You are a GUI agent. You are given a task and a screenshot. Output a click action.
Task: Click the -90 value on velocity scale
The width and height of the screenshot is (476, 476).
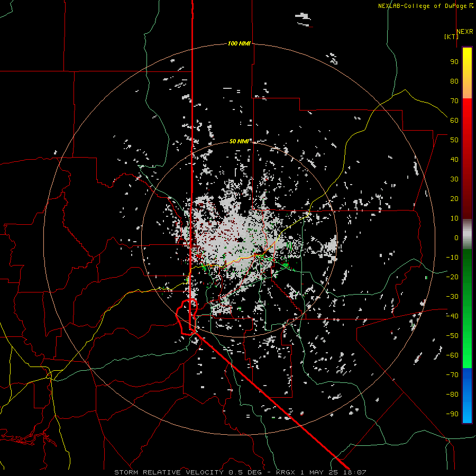(x=452, y=414)
